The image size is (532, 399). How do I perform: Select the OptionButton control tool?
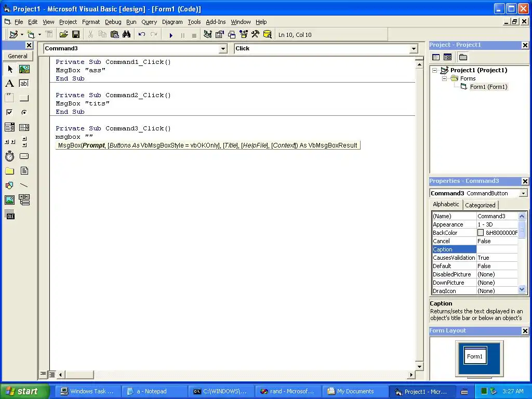[x=24, y=112]
